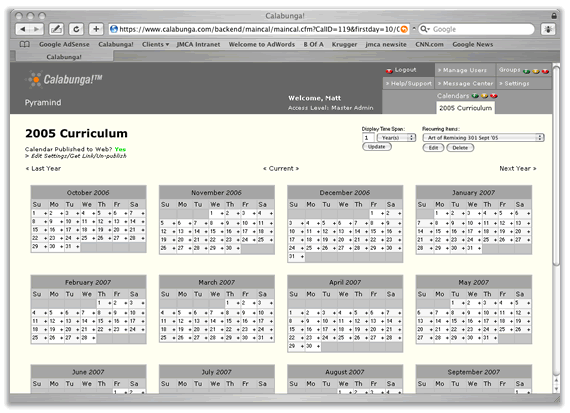
Task: Open the Welcome to AdWords bookmark
Action: [262, 44]
